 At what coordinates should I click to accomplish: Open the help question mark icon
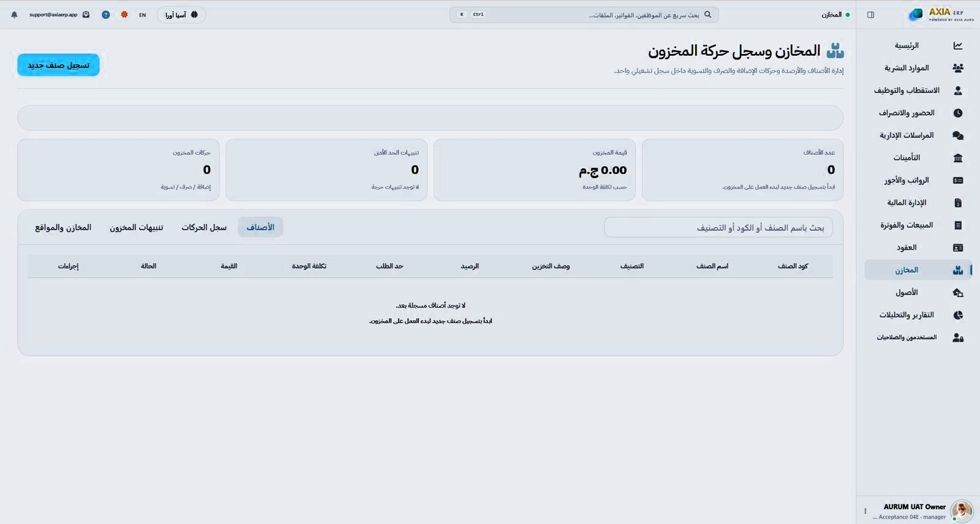click(106, 15)
